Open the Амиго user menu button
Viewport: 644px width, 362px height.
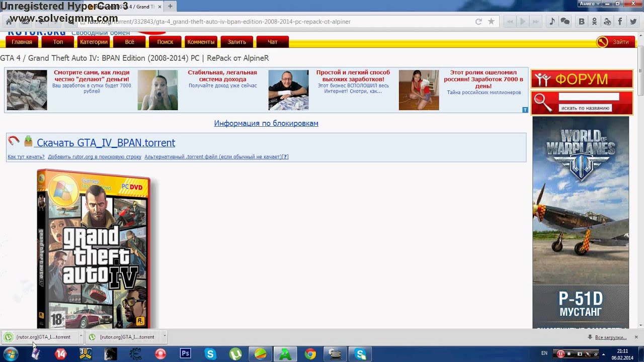click(590, 4)
